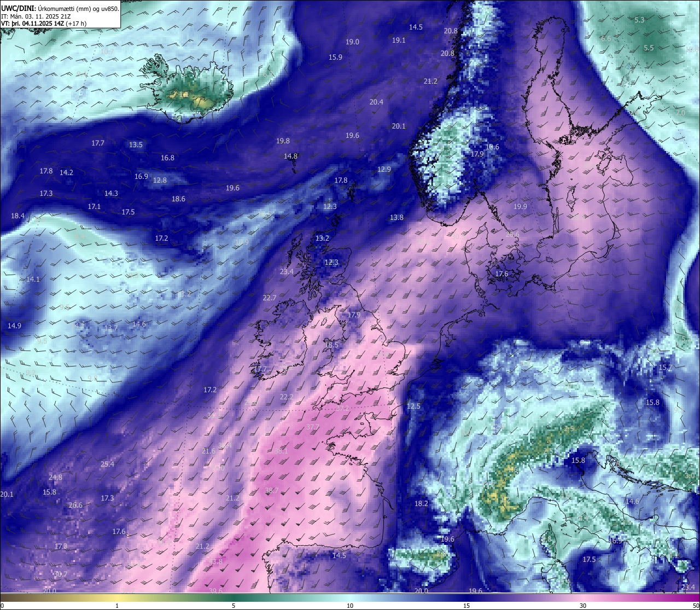Click the UWC/DINI Úrkomumætti title line

click(60, 8)
